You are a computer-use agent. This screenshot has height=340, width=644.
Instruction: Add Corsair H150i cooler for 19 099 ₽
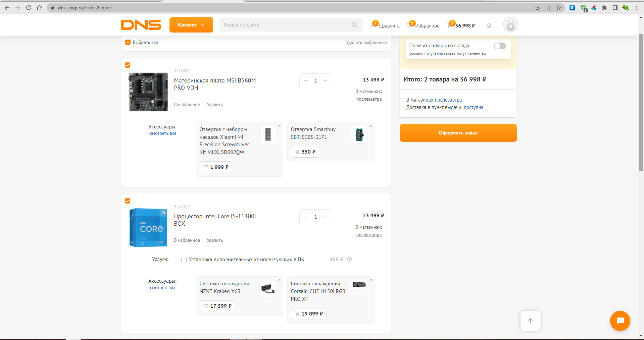(x=308, y=314)
